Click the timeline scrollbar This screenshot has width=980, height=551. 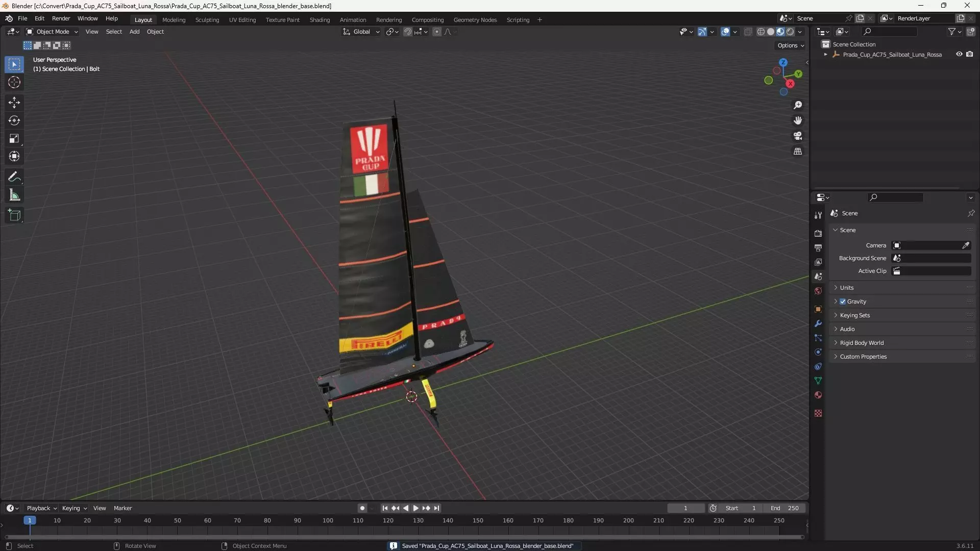point(404,537)
